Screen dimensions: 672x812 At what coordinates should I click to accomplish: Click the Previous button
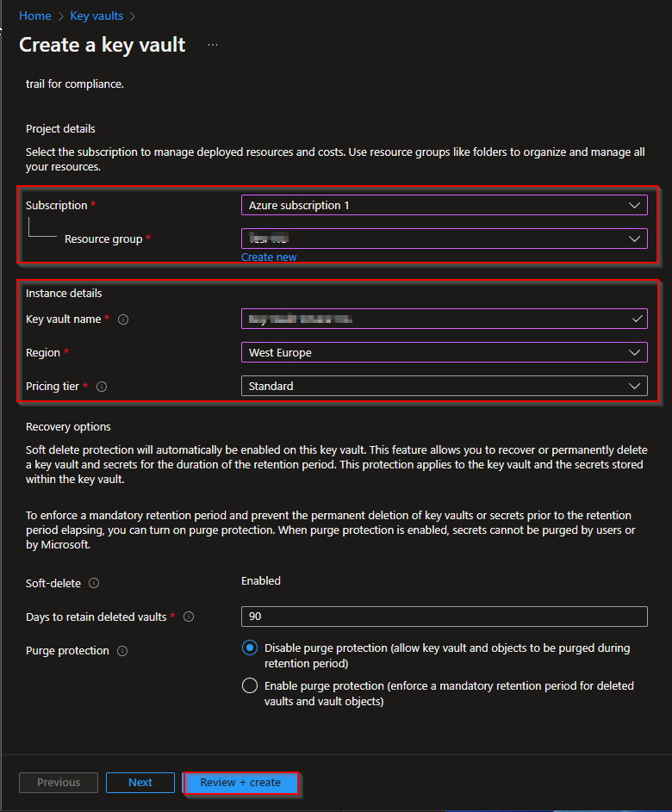pyautogui.click(x=59, y=783)
